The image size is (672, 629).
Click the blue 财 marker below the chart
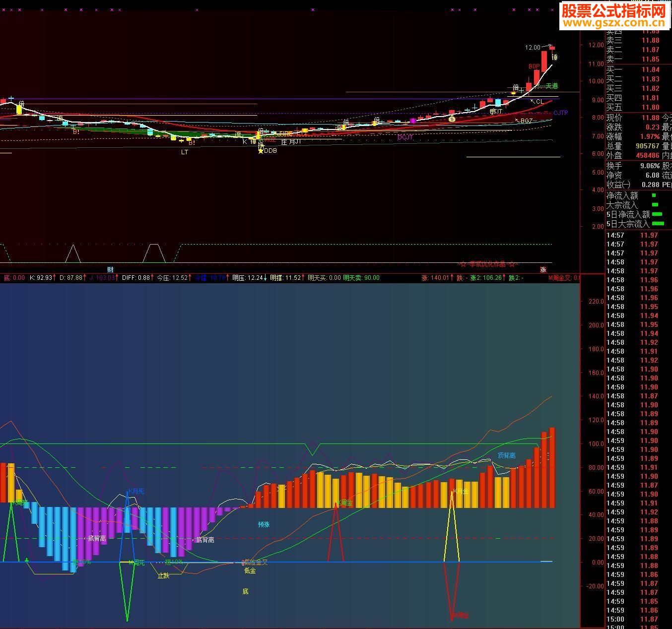pyautogui.click(x=110, y=269)
